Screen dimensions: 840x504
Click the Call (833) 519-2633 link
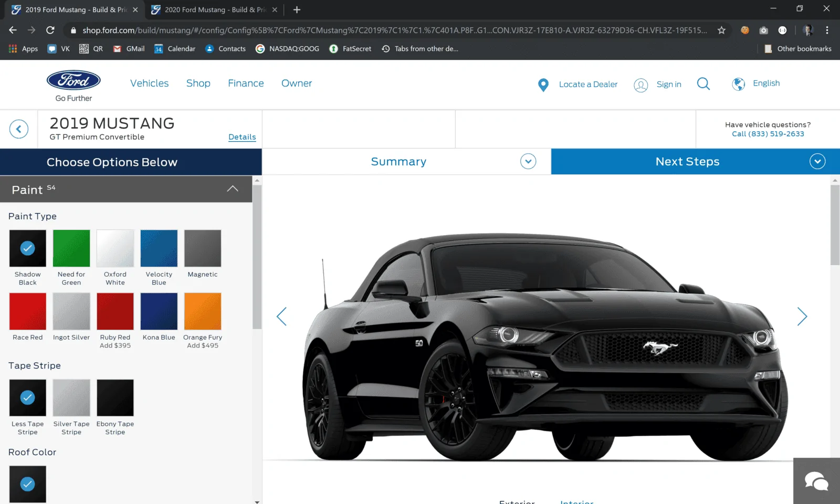point(768,134)
